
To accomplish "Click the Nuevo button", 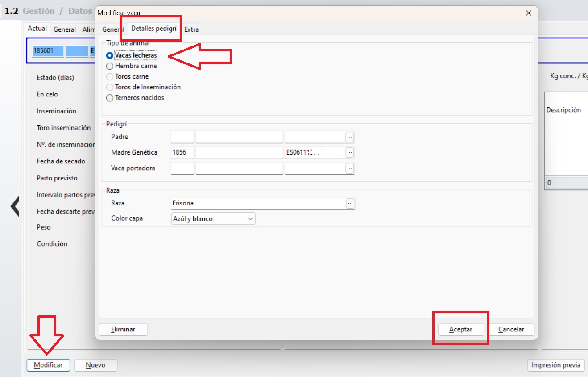I will [95, 365].
